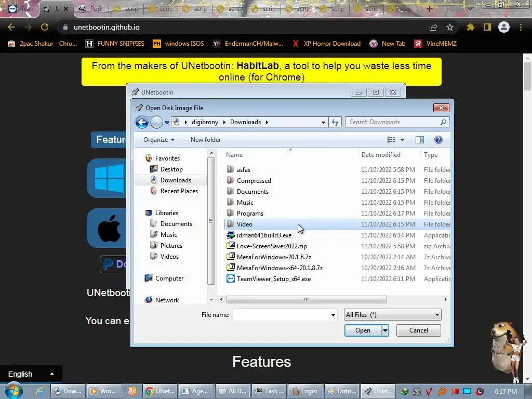Open Chrome extensions puzzle icon
The height and width of the screenshot is (399, 532).
tap(470, 27)
